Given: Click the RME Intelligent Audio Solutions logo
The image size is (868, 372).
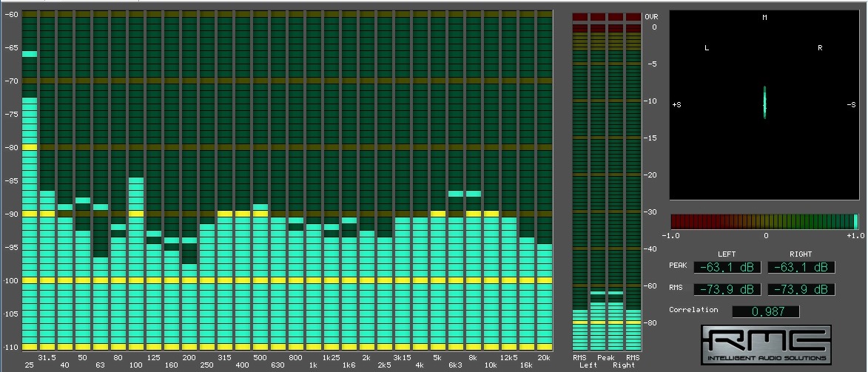Looking at the screenshot, I should [766, 345].
